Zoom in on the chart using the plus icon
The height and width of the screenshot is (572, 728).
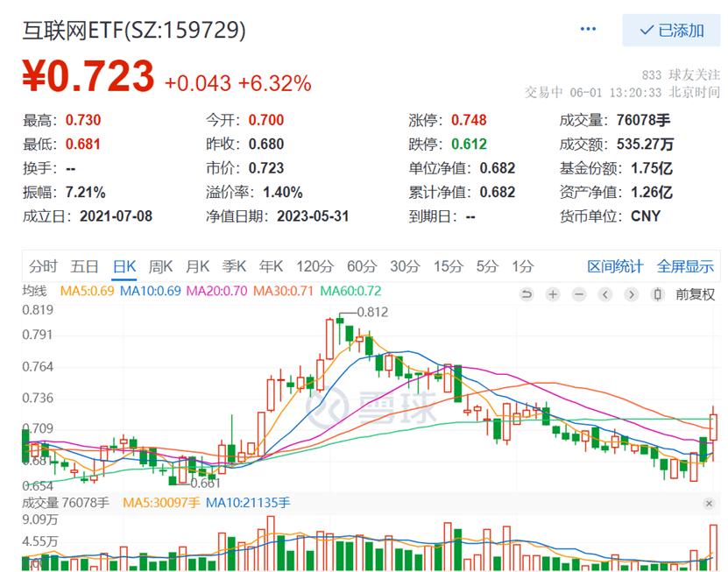point(552,295)
